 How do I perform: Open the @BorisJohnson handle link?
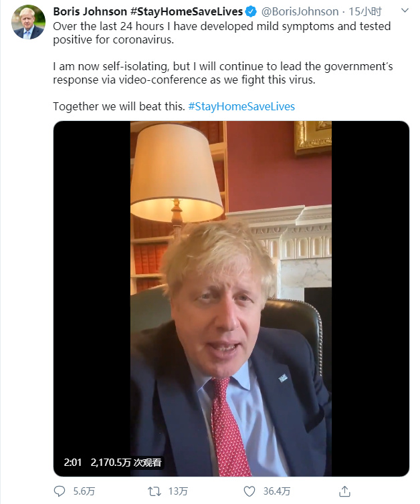coord(300,11)
